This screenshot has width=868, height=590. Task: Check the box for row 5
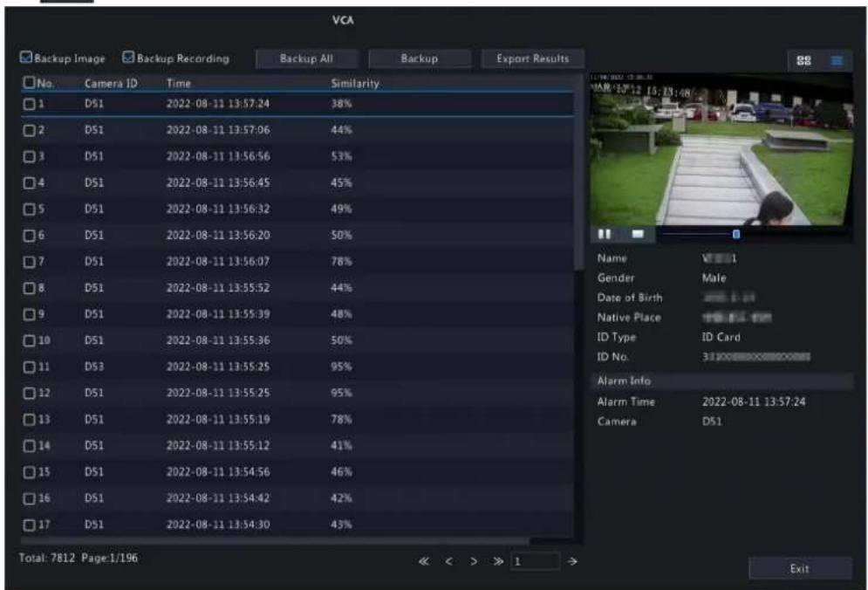(x=30, y=209)
